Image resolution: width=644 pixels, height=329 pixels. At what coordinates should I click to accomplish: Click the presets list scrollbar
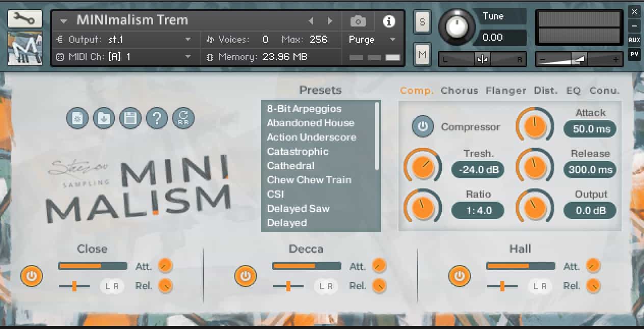coord(378,136)
